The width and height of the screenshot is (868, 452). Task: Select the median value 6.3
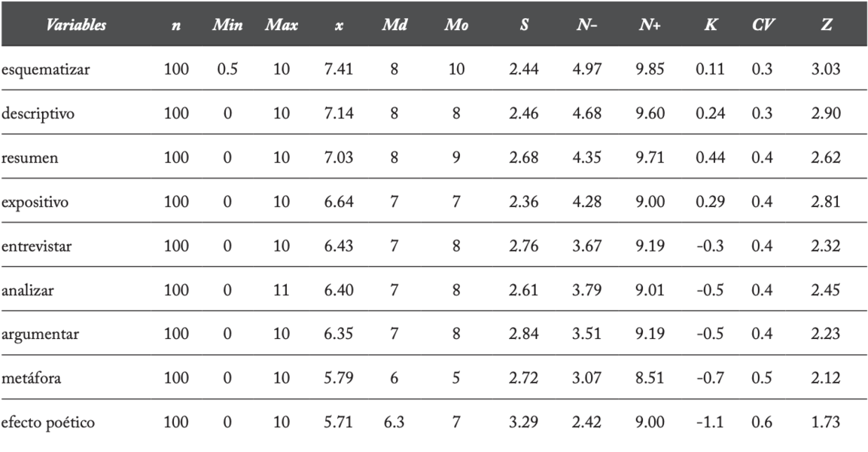pyautogui.click(x=393, y=422)
